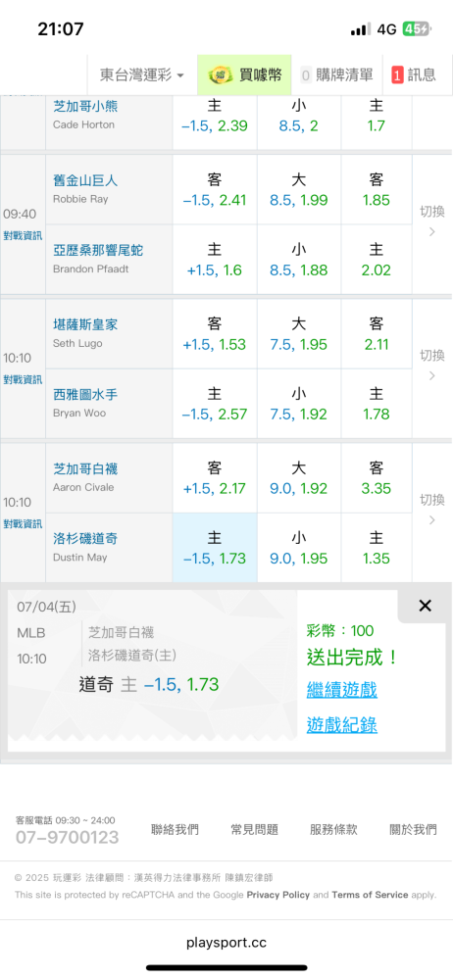Expand the 東台灣運彩 dropdown

click(x=142, y=75)
